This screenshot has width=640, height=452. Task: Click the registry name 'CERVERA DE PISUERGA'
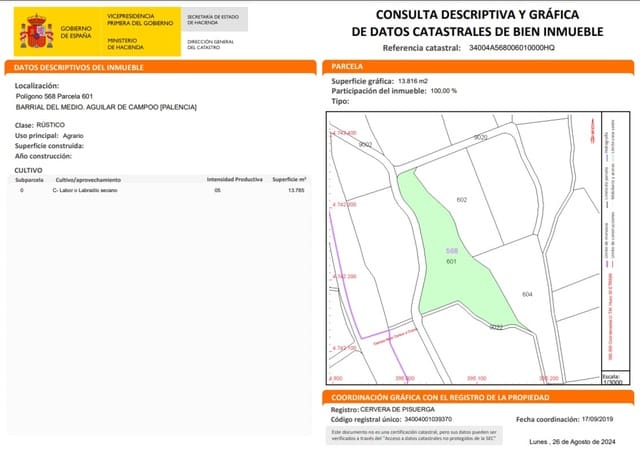pyautogui.click(x=398, y=409)
